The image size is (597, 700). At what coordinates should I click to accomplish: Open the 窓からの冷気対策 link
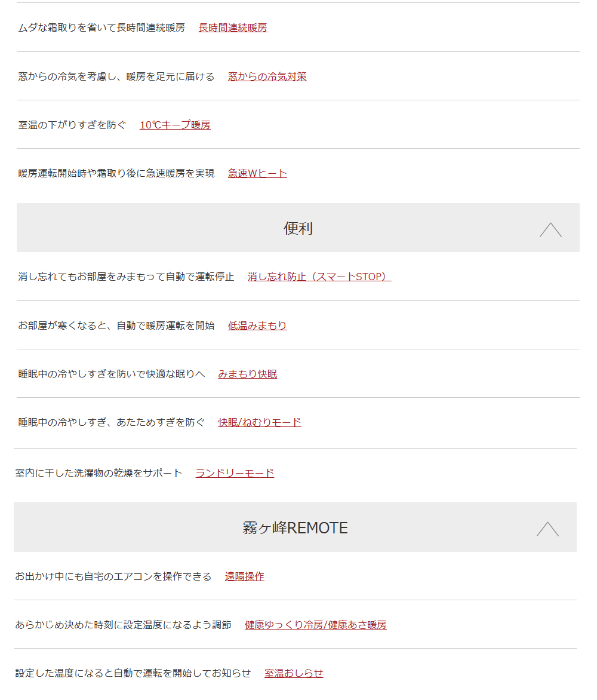pos(267,76)
